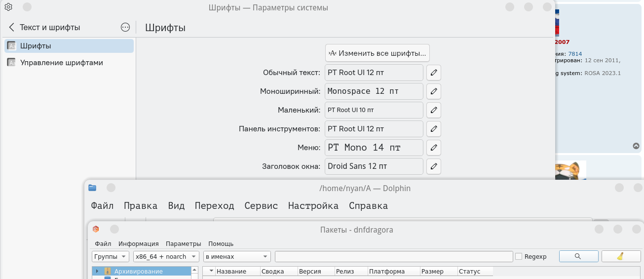The width and height of the screenshot is (644, 279).
Task: Click the pencil button for Меню font
Action: [x=433, y=148]
